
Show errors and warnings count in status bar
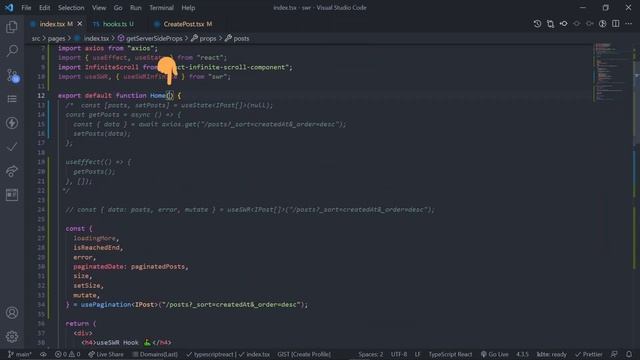pos(67,354)
